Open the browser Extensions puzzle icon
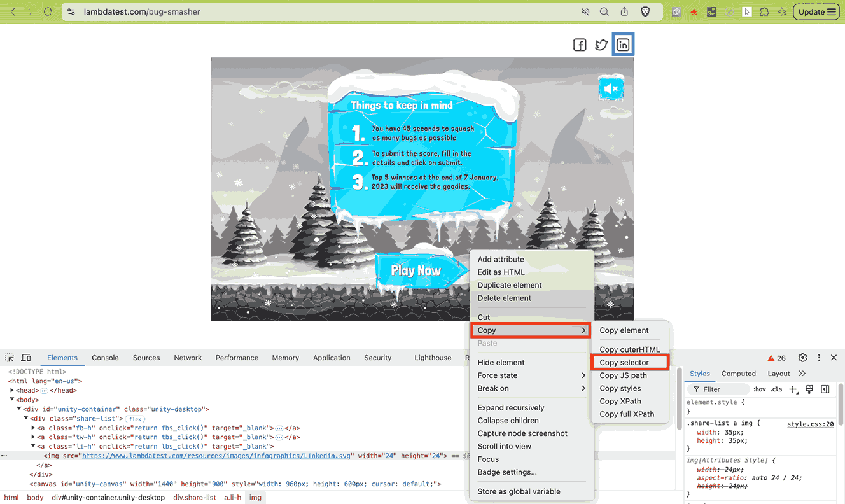The image size is (845, 504). click(764, 11)
